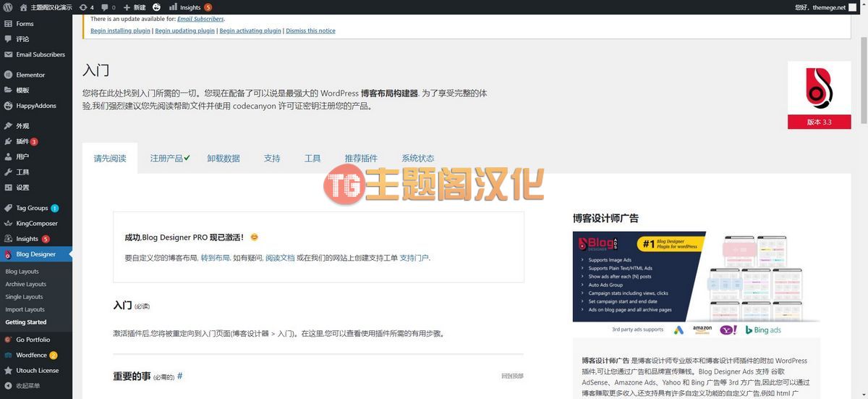Click the # anchor beside 重要的事

click(x=180, y=376)
